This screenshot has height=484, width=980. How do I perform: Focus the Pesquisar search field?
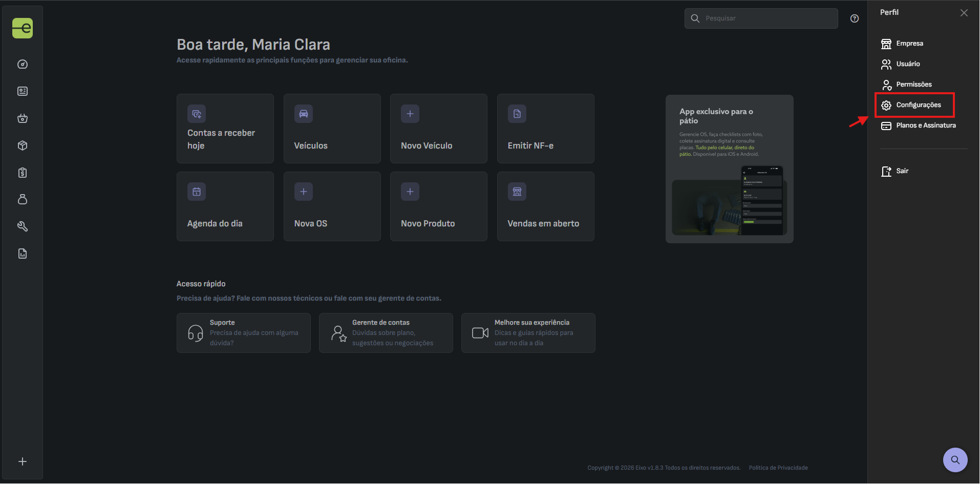point(761,18)
